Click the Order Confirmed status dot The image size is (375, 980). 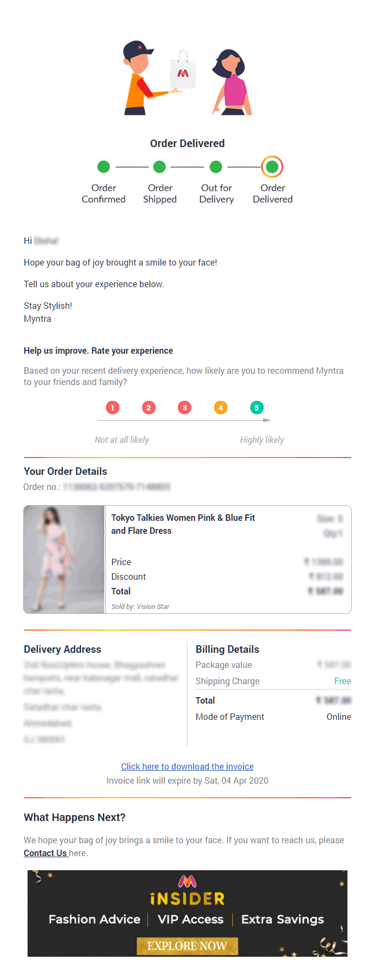103,167
